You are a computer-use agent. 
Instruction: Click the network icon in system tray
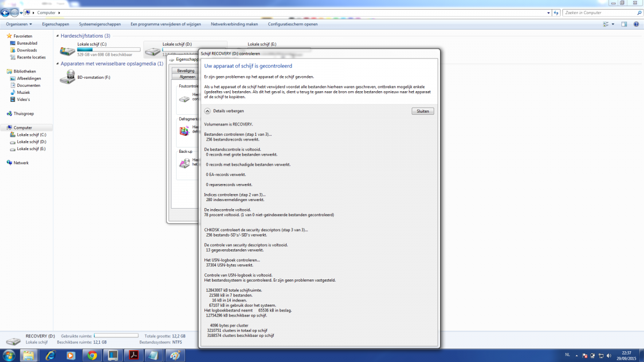601,355
